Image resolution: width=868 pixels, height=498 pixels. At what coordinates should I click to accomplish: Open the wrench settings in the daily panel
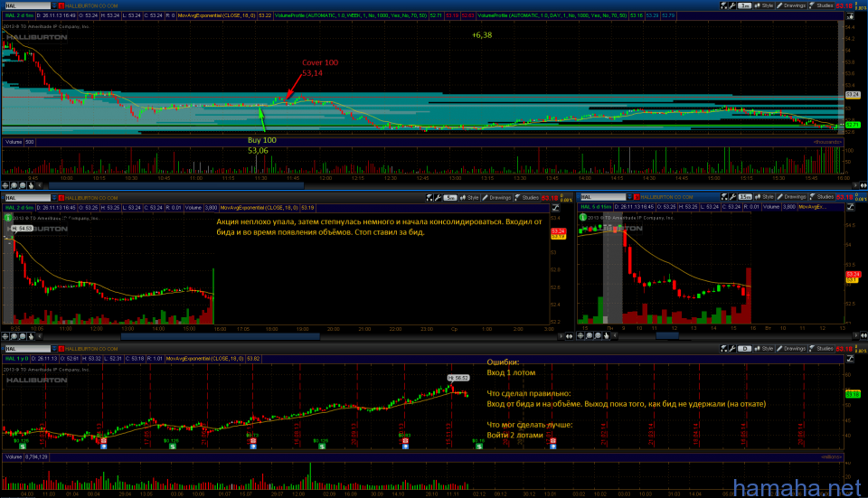click(x=732, y=349)
